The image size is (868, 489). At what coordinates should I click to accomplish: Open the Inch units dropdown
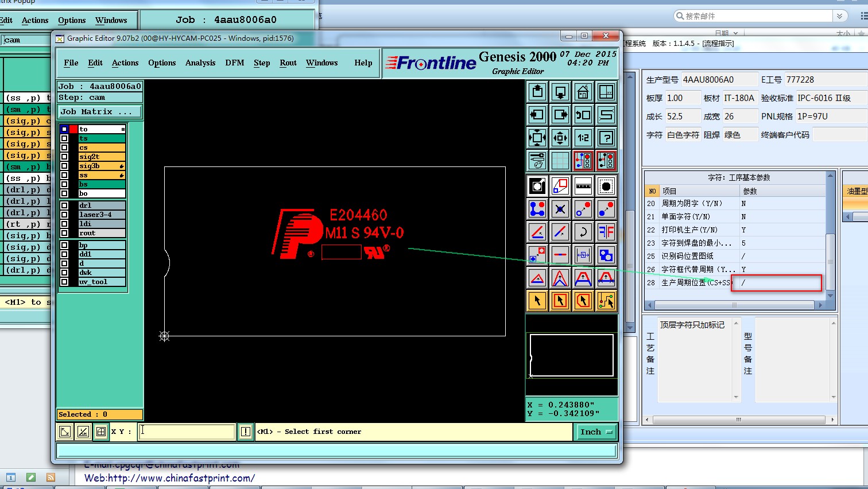point(596,432)
